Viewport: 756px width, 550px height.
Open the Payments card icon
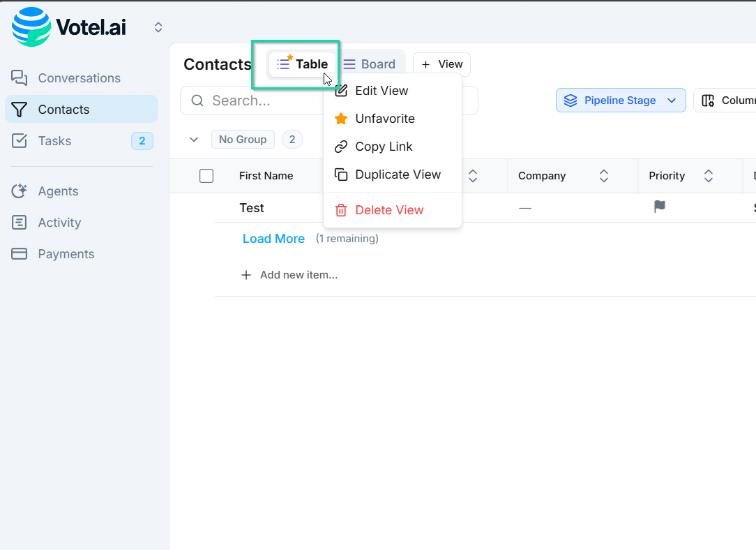coord(20,254)
